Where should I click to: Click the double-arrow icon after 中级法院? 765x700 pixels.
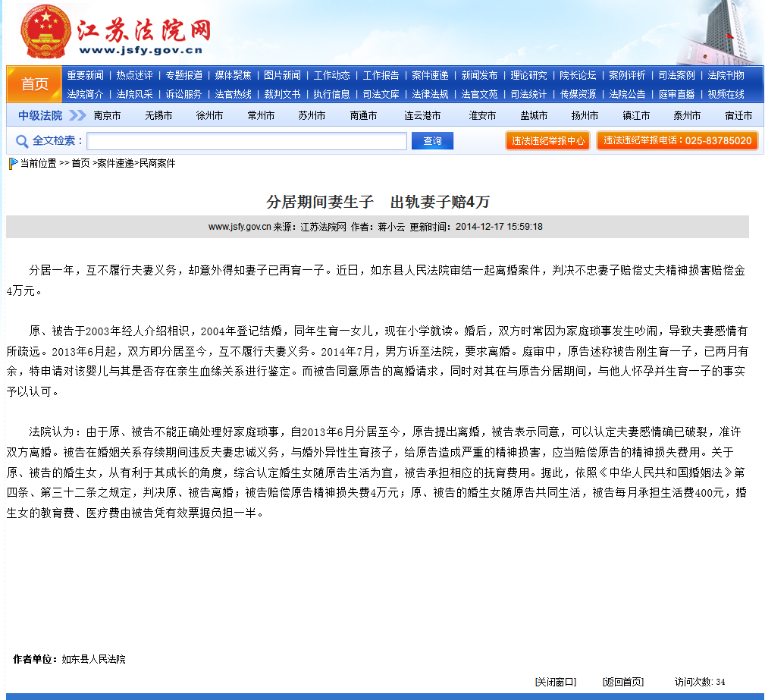point(77,115)
